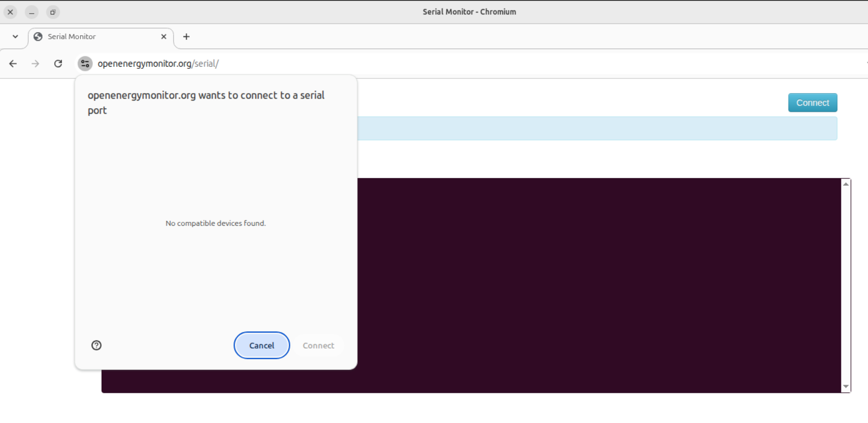Click the dialog title about serial port
868x423 pixels.
tap(206, 103)
